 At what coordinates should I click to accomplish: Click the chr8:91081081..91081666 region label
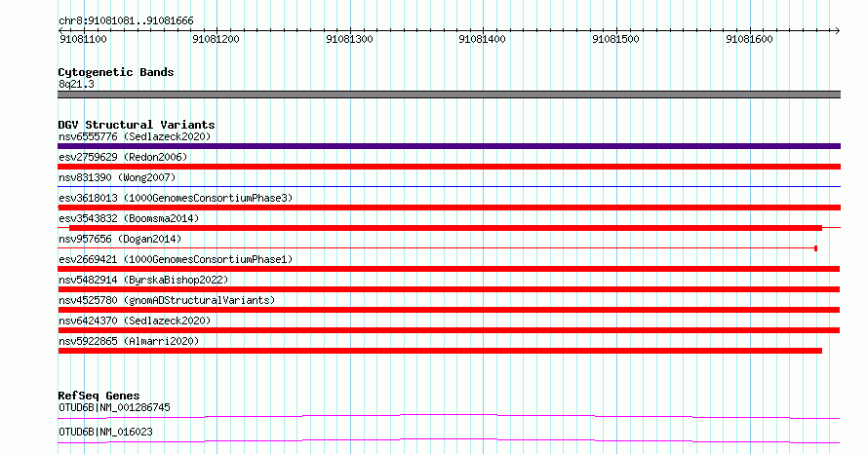click(126, 21)
